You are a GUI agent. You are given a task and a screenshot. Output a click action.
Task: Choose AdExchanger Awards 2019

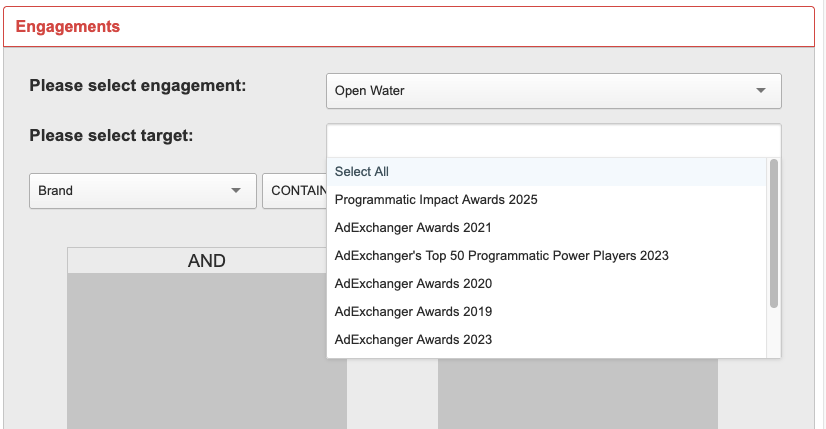pyautogui.click(x=547, y=311)
